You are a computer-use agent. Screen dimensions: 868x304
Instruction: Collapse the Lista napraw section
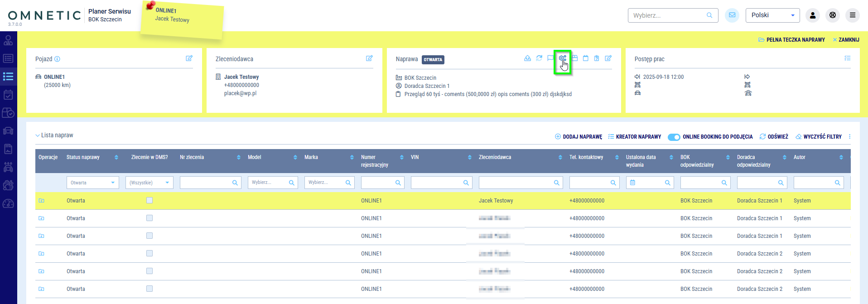click(38, 135)
